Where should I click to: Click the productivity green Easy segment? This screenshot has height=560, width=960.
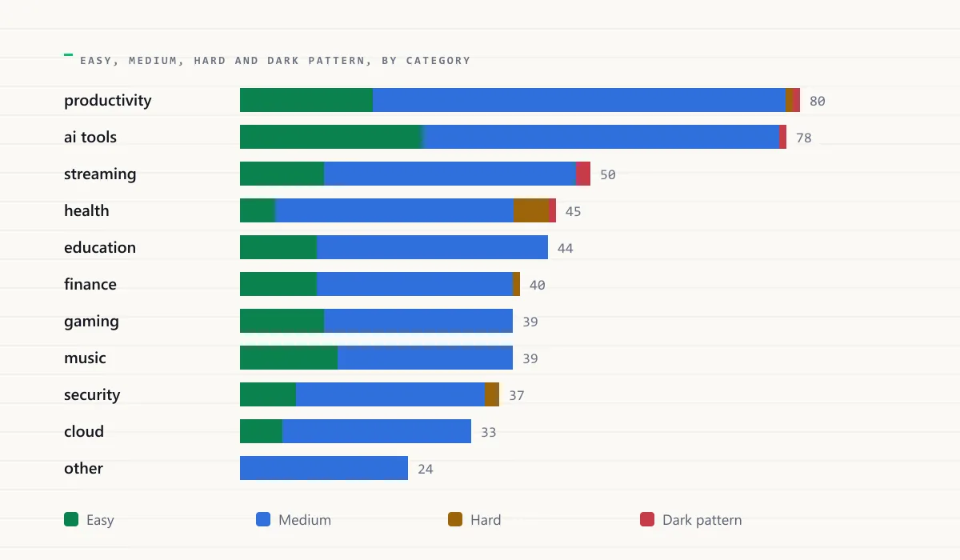(306, 100)
